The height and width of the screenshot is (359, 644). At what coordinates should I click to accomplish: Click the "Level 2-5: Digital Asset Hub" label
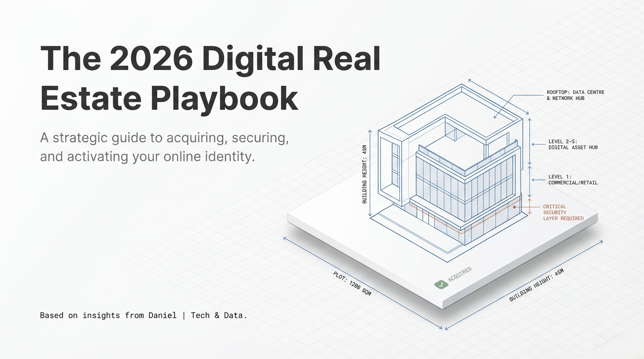(x=573, y=144)
